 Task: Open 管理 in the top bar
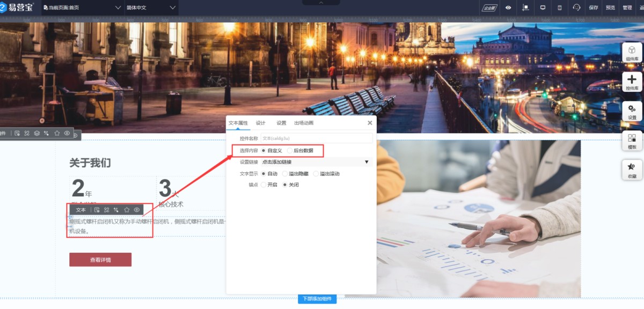[x=627, y=8]
